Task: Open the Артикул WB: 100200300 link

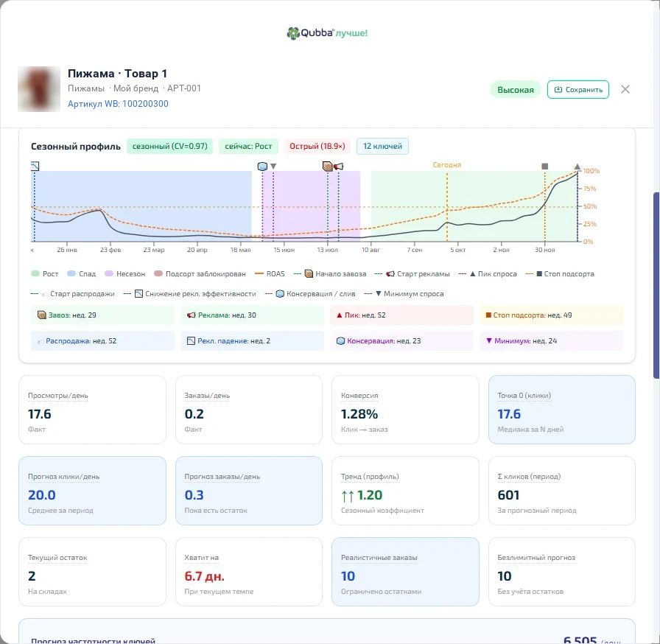Action: 119,104
